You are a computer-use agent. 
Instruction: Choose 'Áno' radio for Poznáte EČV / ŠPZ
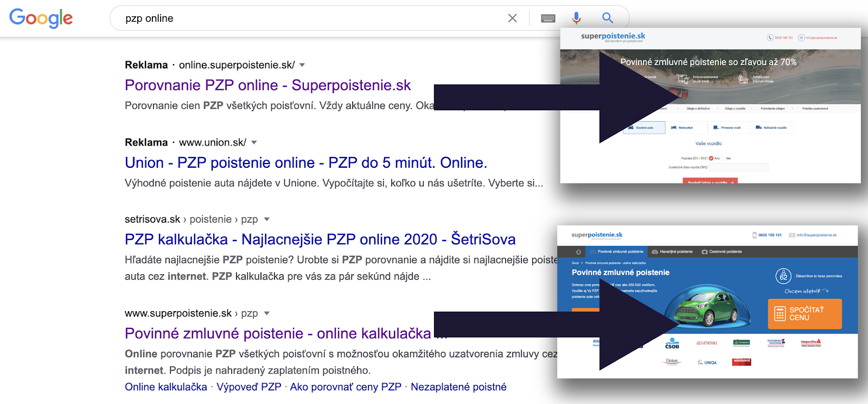pos(711,158)
